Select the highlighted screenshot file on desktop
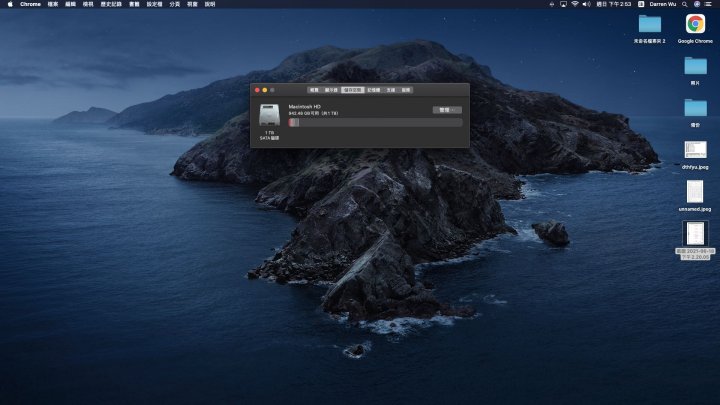The width and height of the screenshot is (720, 405). coord(695,233)
